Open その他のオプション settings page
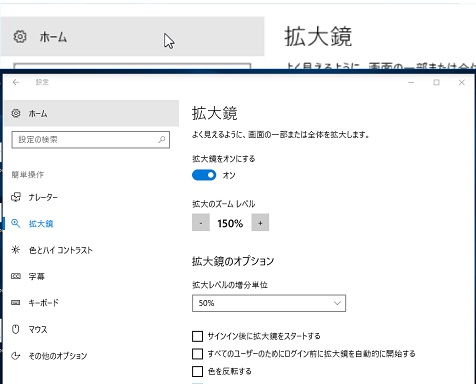 [58, 356]
